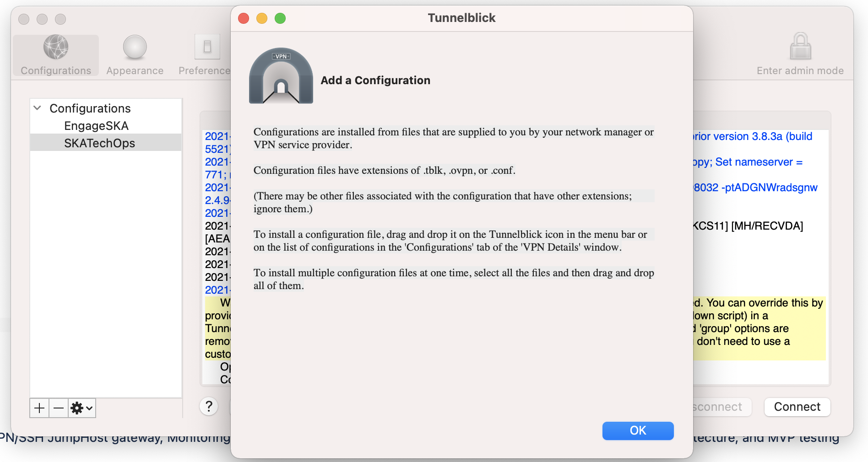
Task: Click the Connect button
Action: coord(797,407)
